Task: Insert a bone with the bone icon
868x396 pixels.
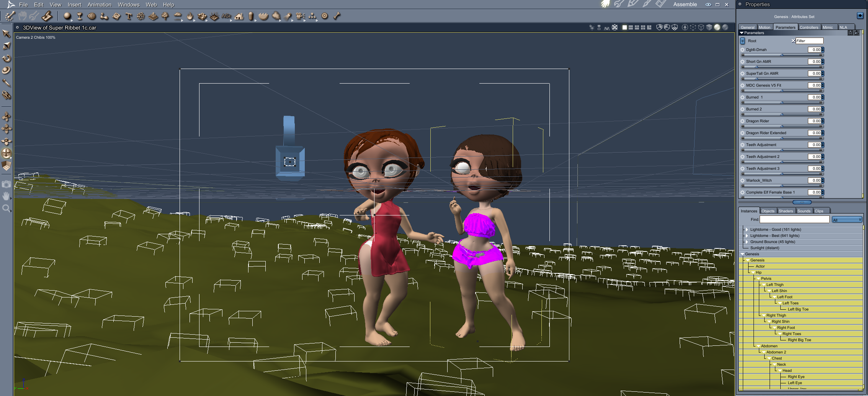Action: [x=337, y=16]
